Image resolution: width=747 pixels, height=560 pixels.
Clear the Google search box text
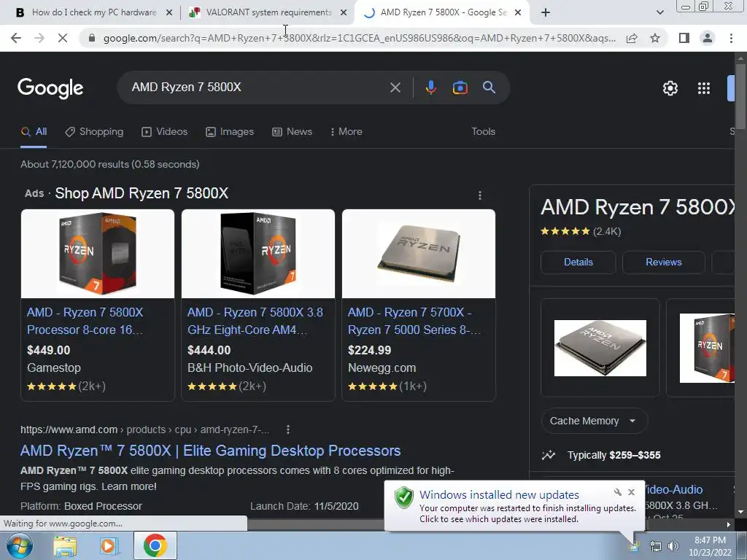pyautogui.click(x=395, y=87)
